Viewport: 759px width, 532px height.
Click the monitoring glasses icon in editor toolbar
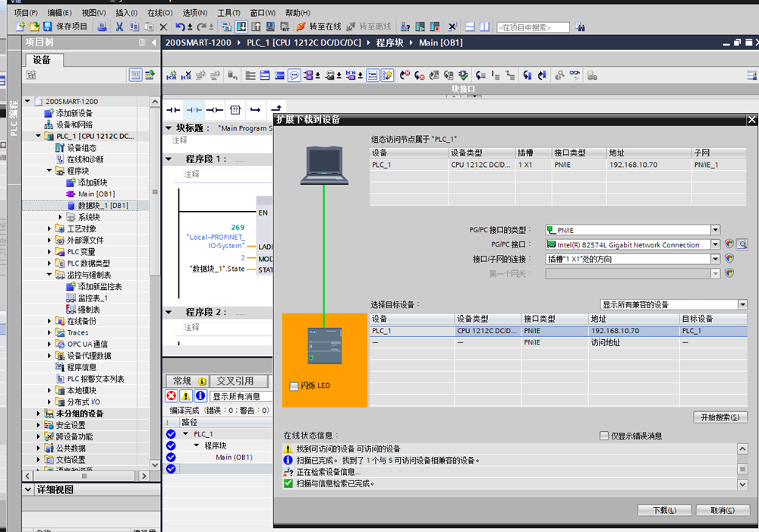[x=575, y=75]
